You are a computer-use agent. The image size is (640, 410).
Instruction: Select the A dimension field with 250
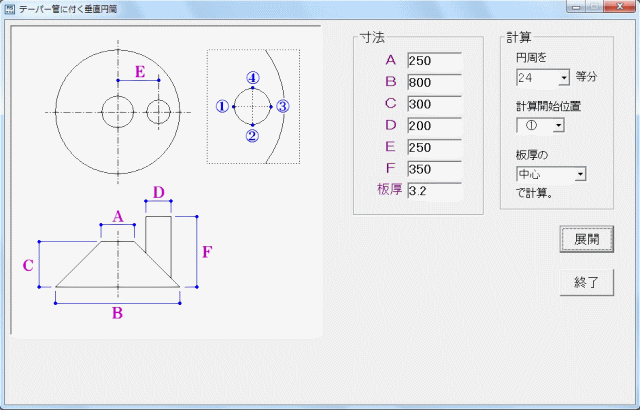click(x=435, y=60)
